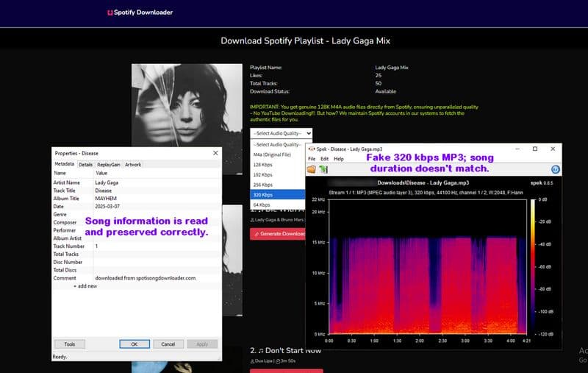The image size is (588, 373).
Task: Click the Spotify Downloader header link
Action: (140, 13)
